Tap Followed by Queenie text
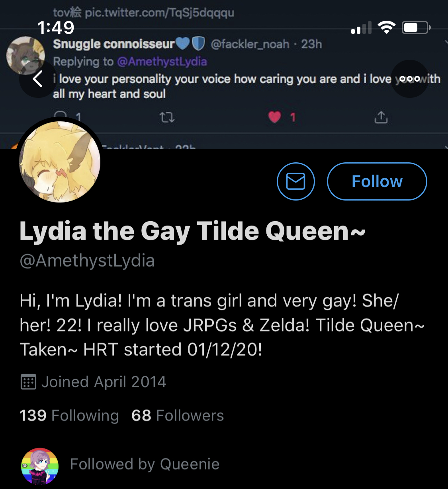448x489 pixels. [145, 464]
